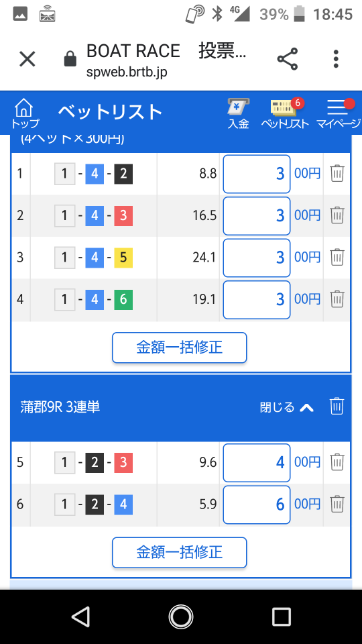Open the ベットリスト icon with badge 6
The height and width of the screenshot is (644, 362).
pyautogui.click(x=286, y=113)
